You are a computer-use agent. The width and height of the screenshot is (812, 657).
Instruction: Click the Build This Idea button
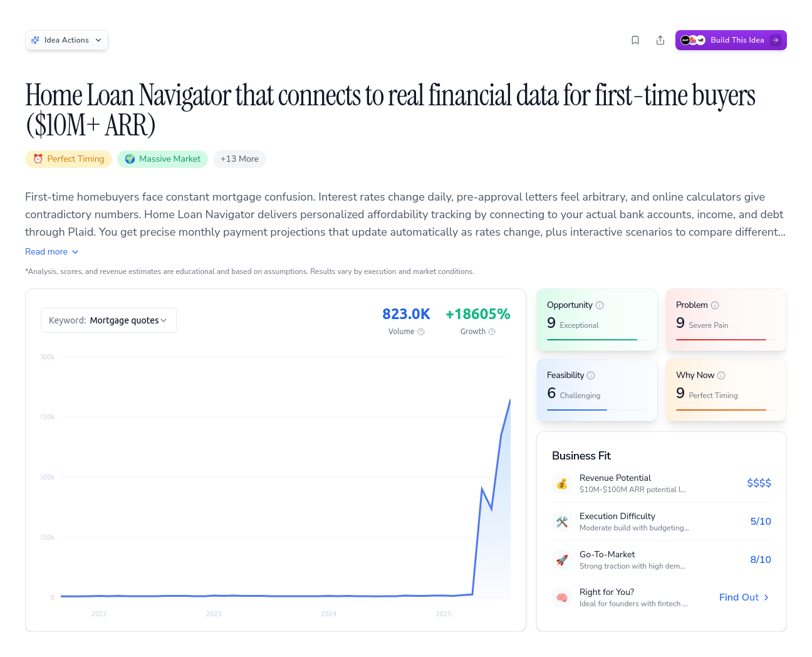(x=731, y=40)
